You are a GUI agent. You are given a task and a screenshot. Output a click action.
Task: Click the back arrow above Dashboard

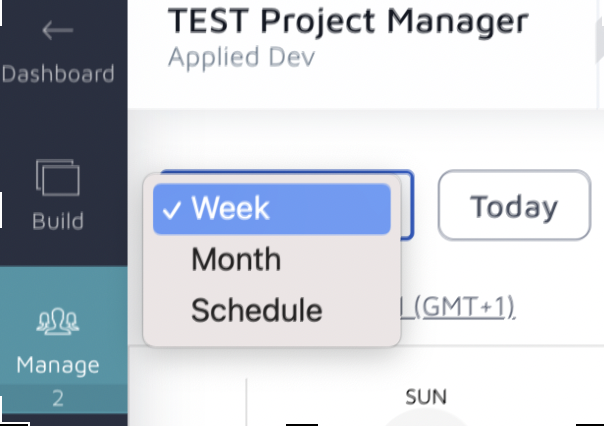click(57, 30)
